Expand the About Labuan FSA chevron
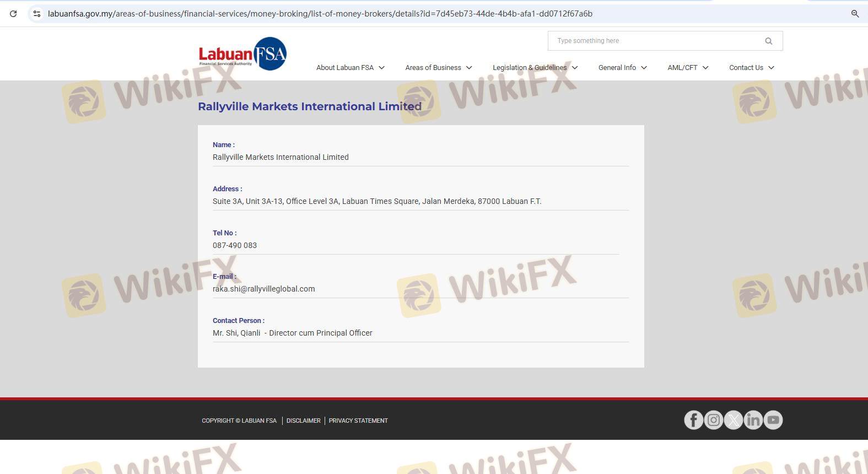This screenshot has height=474, width=868. point(381,68)
